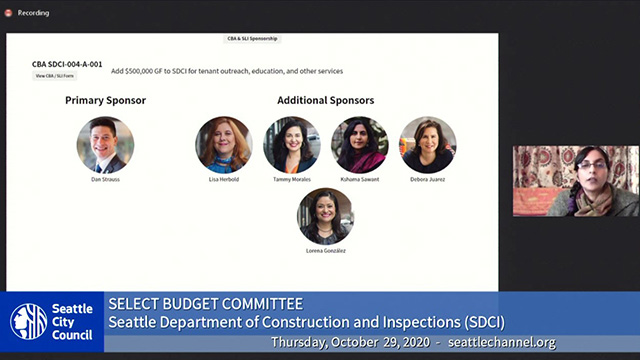The image size is (640, 360).
Task: Click the Seattle City Council logo emblem
Action: click(x=29, y=322)
